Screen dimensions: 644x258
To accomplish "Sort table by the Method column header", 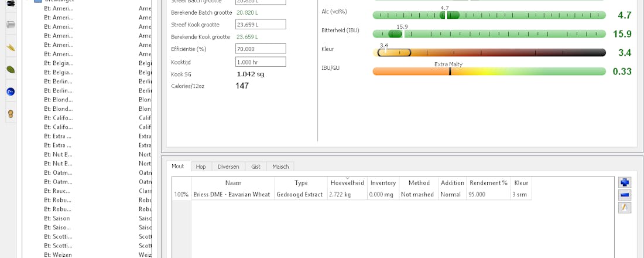I will point(419,183).
